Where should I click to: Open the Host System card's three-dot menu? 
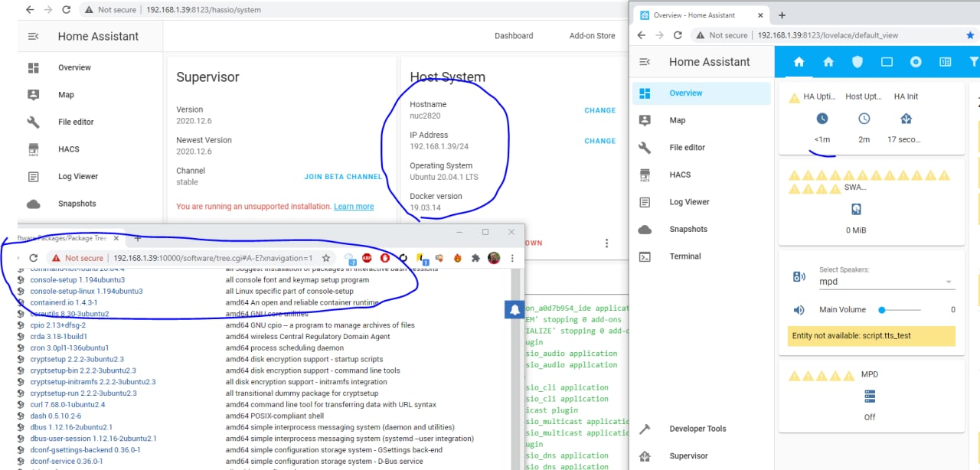click(x=607, y=243)
